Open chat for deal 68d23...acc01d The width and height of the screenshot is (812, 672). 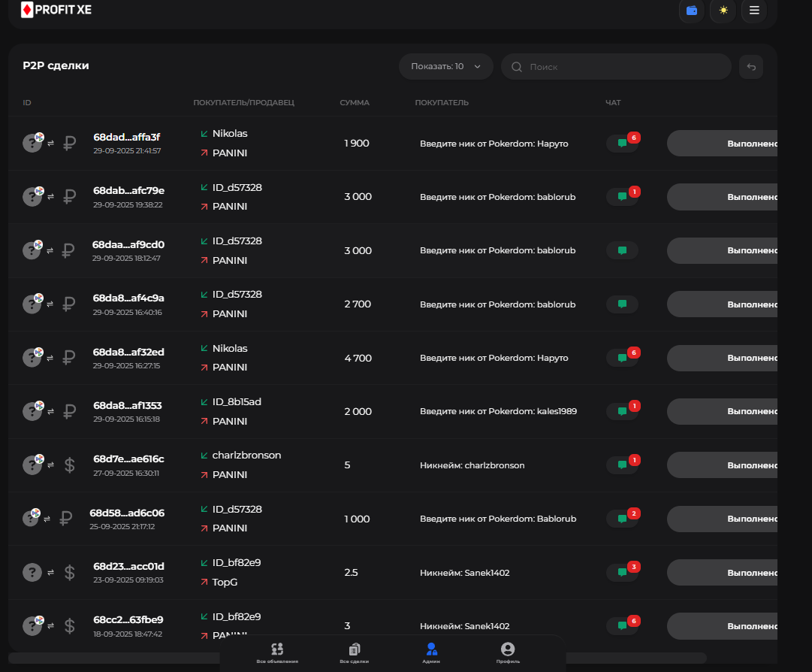coord(623,573)
